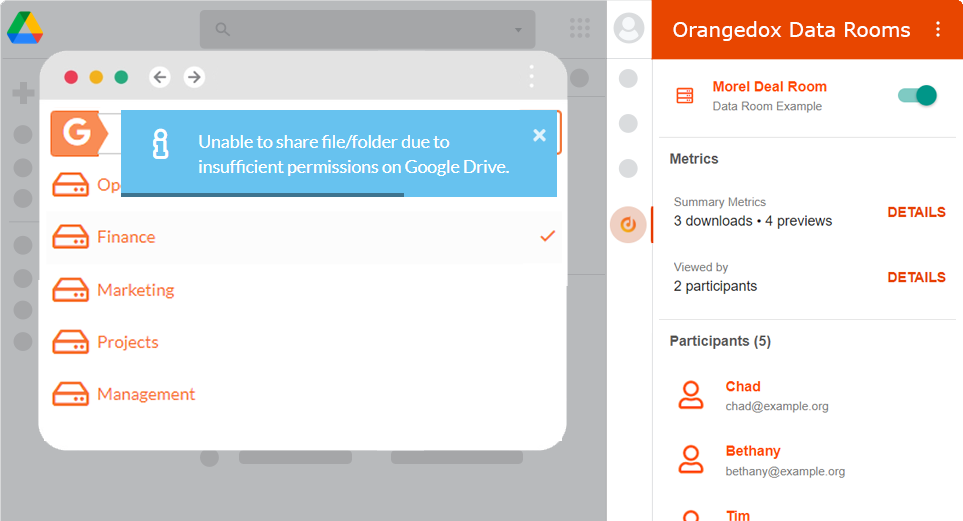Open the popup window's three-dot menu
Screen dimensions: 963x521
pyautogui.click(x=531, y=77)
